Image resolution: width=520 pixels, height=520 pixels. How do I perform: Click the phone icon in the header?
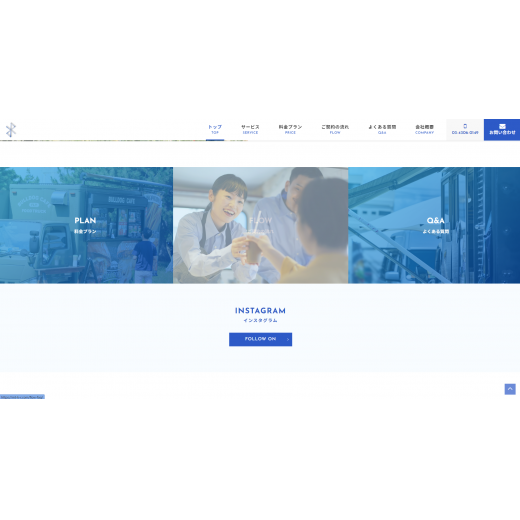(465, 126)
